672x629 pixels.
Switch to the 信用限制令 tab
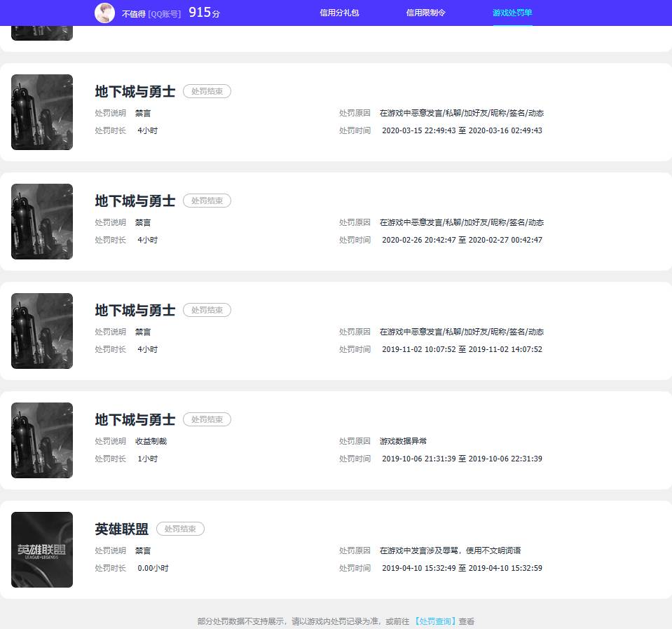425,13
